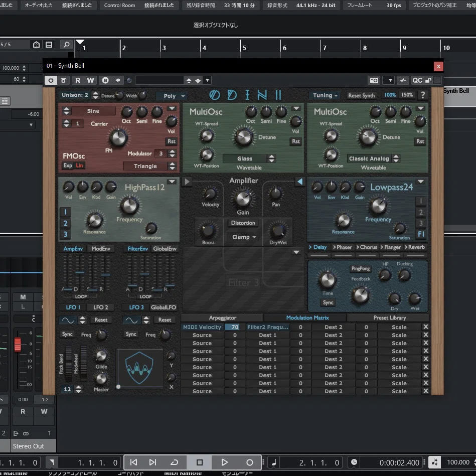The image size is (476, 476).
Task: Click the magnifier search icon in track list
Action: pos(67,45)
